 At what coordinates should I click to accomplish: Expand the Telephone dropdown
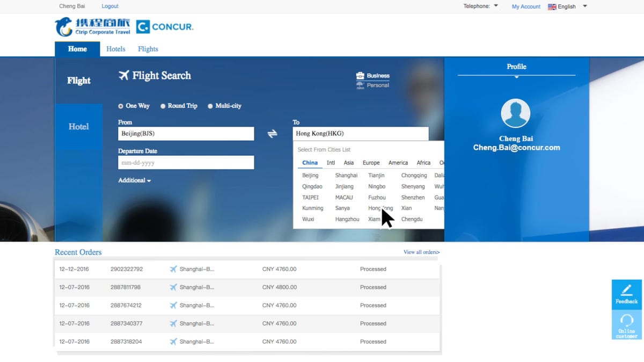coord(480,6)
